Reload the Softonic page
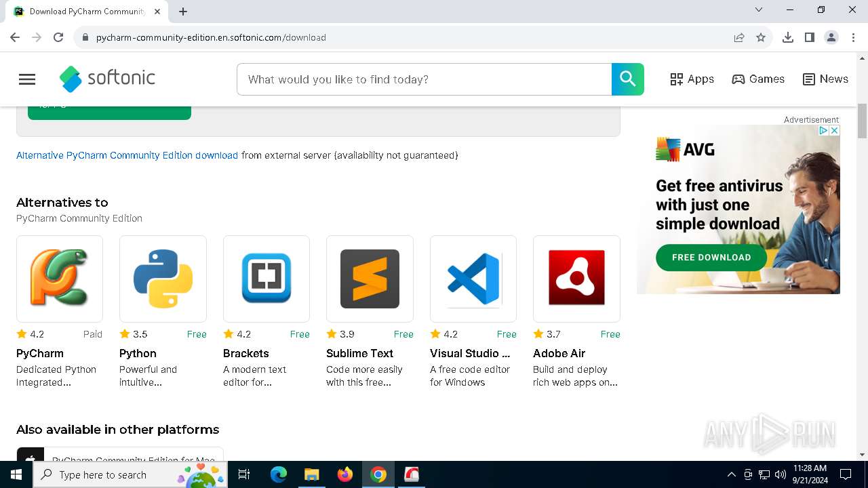868x488 pixels. [58, 37]
